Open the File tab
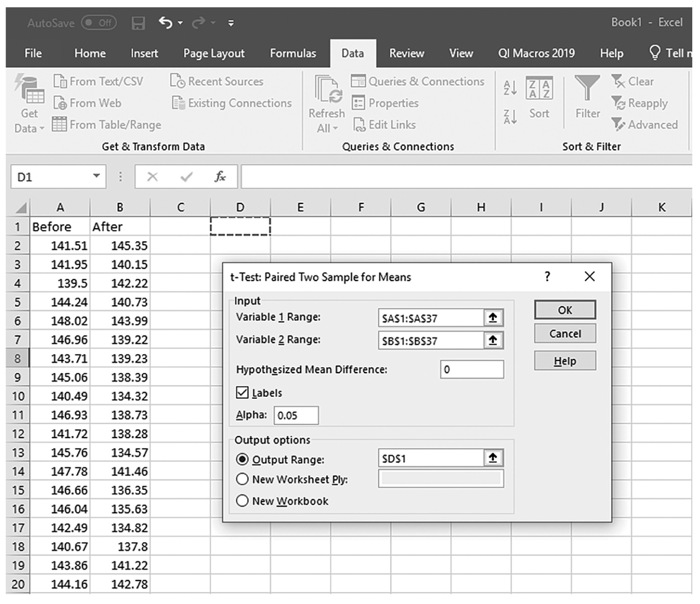Screen dimensions: 700x604 click(33, 53)
